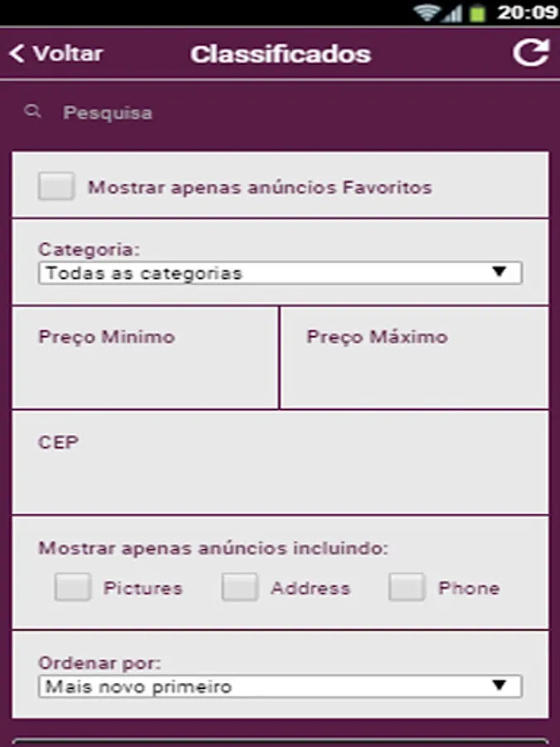Tap the battery status icon
This screenshot has height=747, width=560.
coord(476,12)
